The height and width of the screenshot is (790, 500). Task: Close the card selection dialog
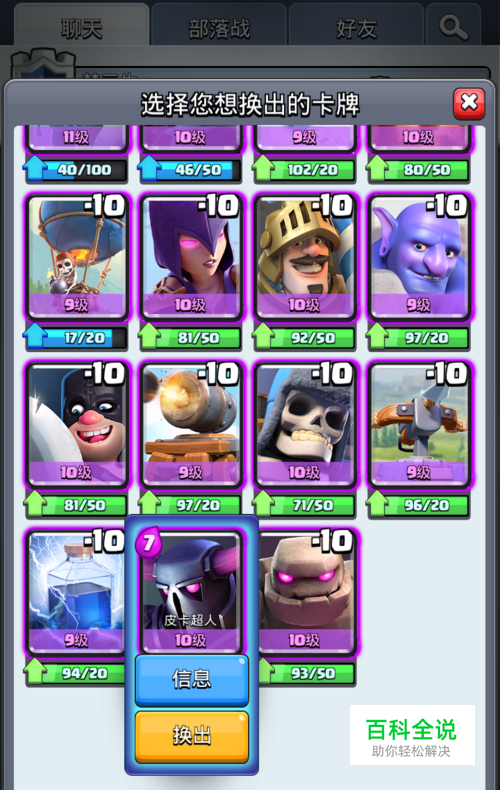point(469,104)
